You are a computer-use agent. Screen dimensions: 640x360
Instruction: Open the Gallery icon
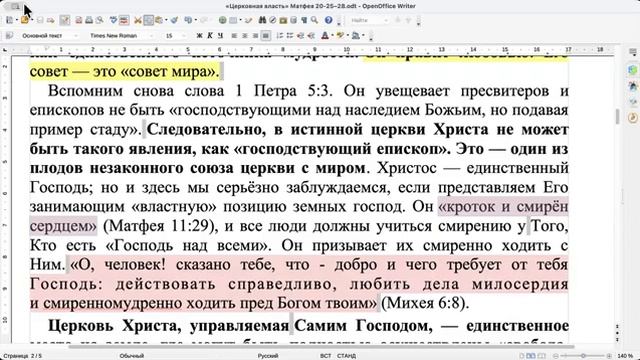[x=283, y=20]
